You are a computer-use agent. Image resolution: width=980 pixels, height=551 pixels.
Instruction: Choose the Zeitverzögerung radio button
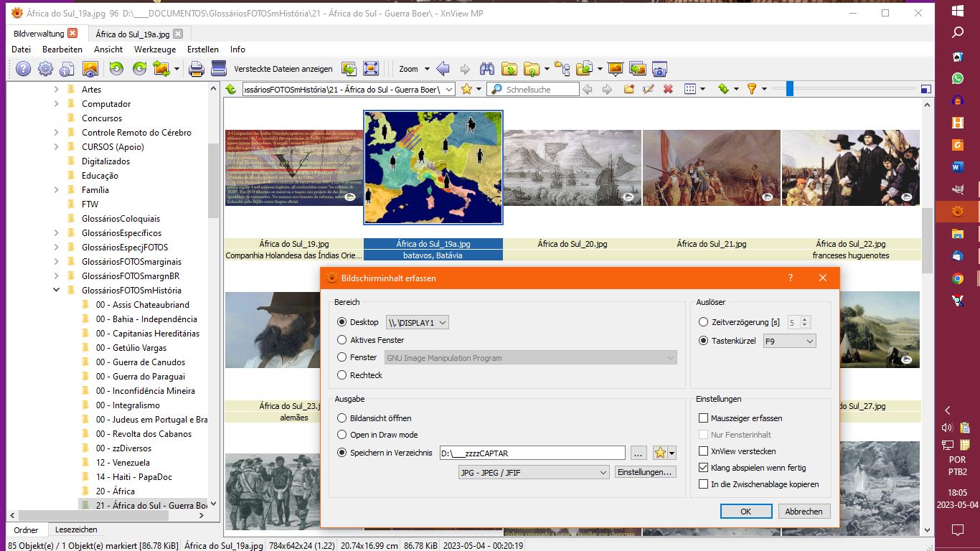(704, 322)
